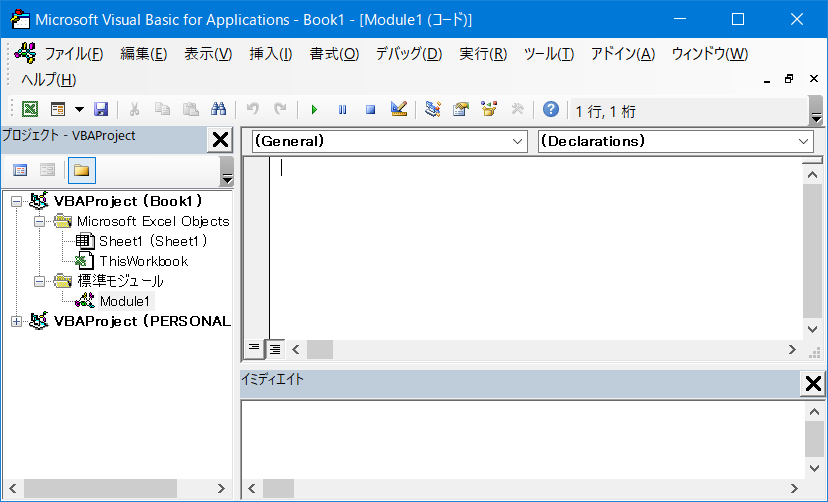
Task: Open the ファイル(F) menu
Action: (73, 54)
